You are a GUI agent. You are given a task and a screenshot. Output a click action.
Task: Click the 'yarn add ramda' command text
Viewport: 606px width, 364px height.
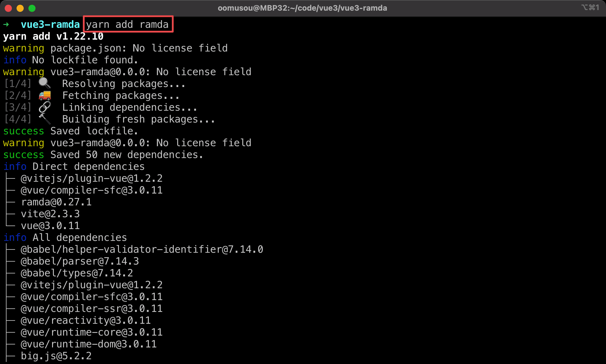click(x=127, y=24)
